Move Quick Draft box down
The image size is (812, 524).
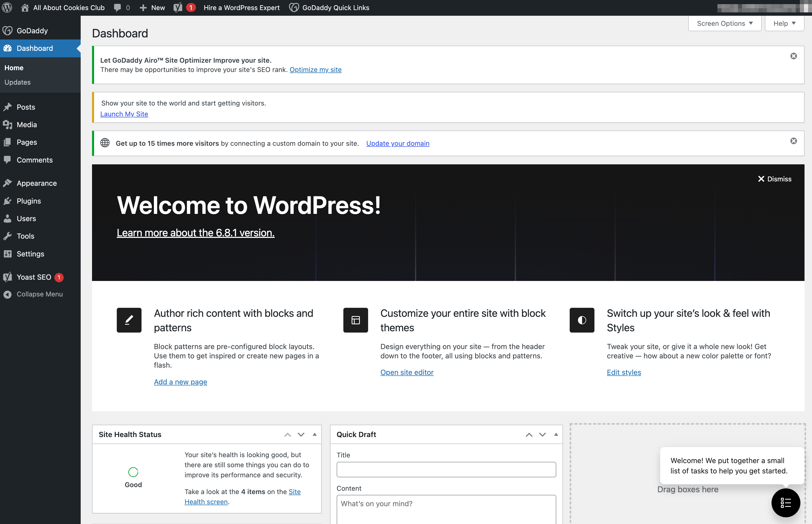[542, 434]
